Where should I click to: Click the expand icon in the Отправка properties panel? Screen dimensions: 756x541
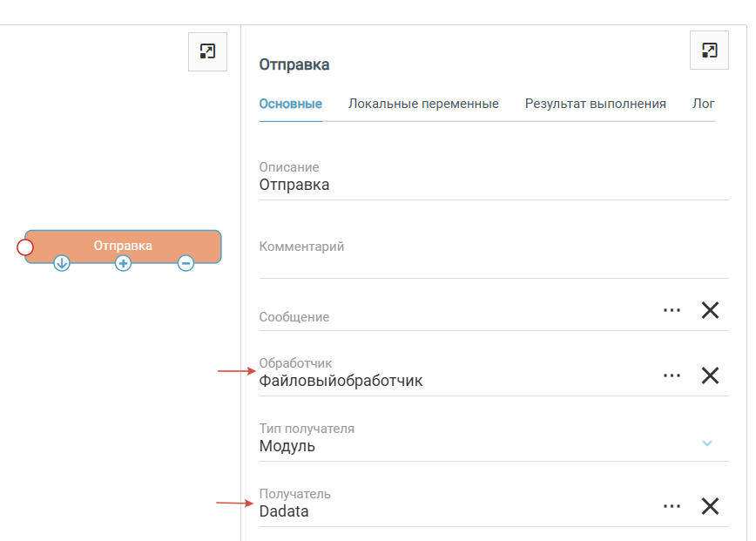click(x=709, y=51)
